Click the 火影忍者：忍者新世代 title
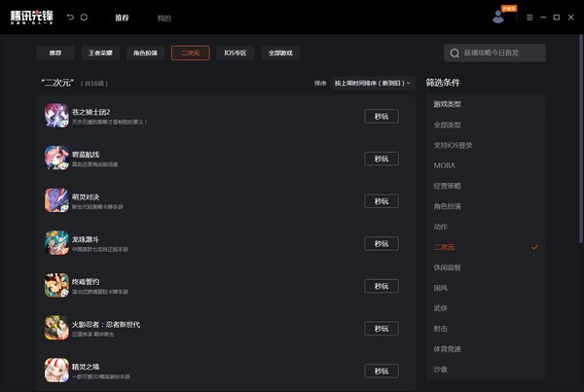 (x=106, y=324)
